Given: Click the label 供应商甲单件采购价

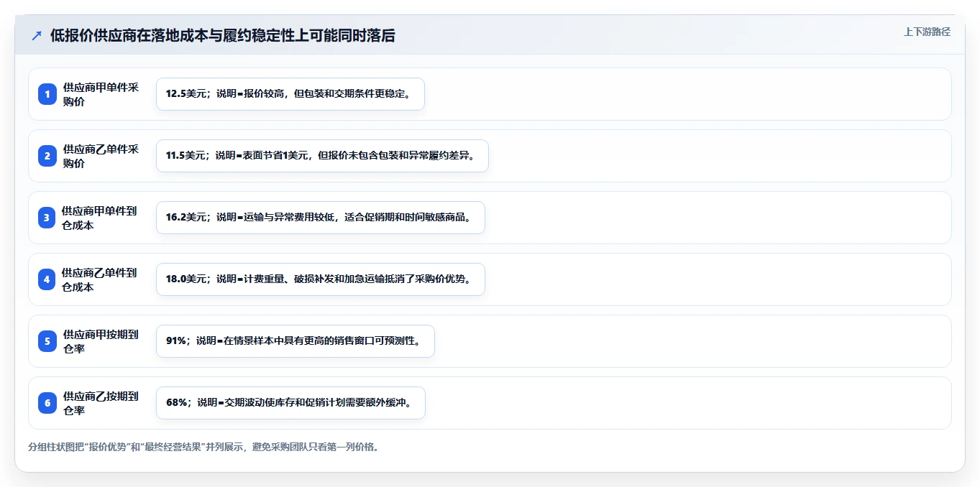Looking at the screenshot, I should pyautogui.click(x=101, y=94).
